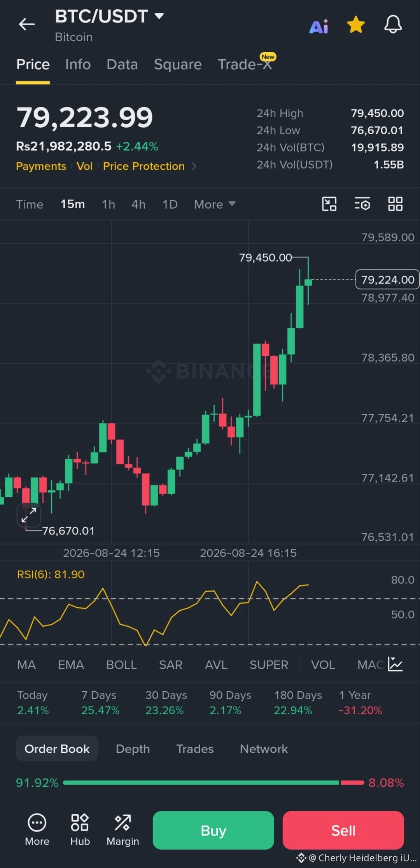Image resolution: width=420 pixels, height=868 pixels.
Task: Tap the RSI(6): 81.90 indicator label
Action: pos(51,575)
